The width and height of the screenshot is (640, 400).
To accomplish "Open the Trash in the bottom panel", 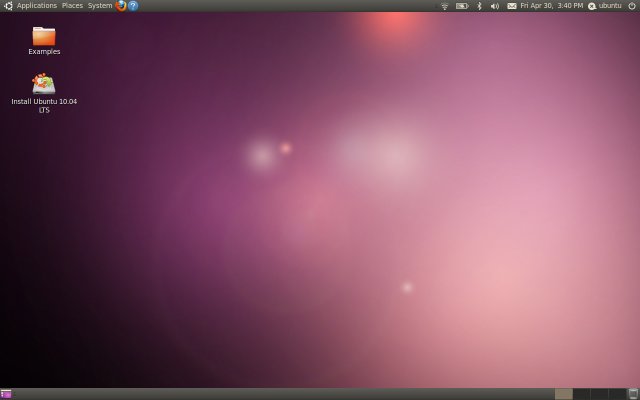I will coord(633,394).
